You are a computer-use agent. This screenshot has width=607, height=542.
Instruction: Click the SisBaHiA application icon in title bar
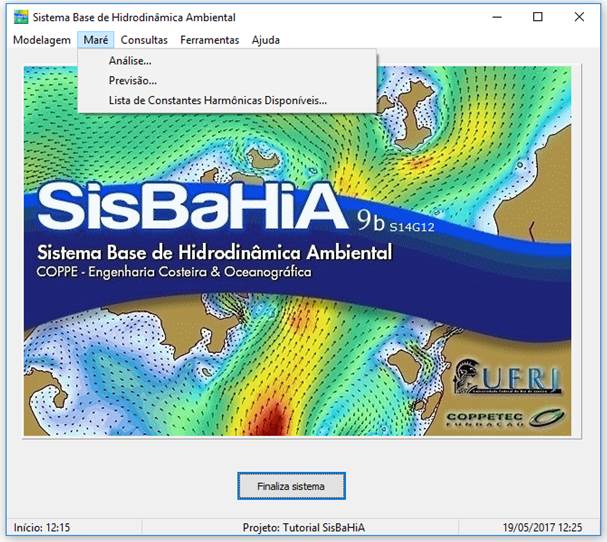(21, 17)
